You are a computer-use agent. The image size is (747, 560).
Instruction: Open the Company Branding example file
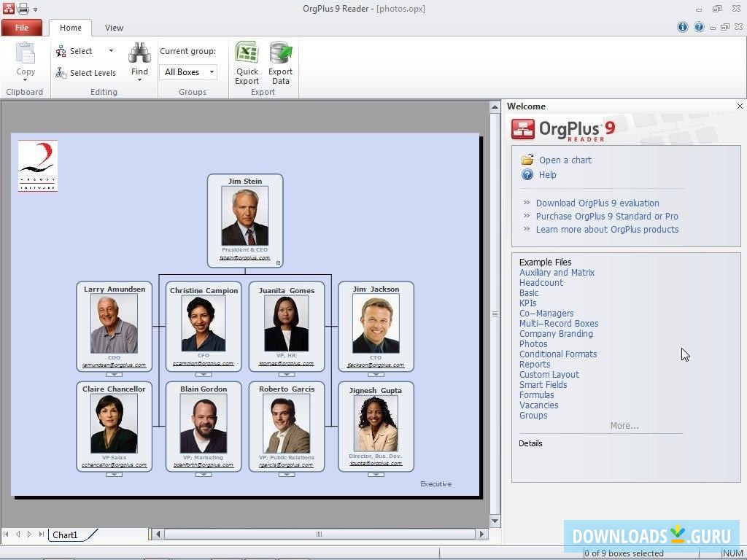(556, 334)
